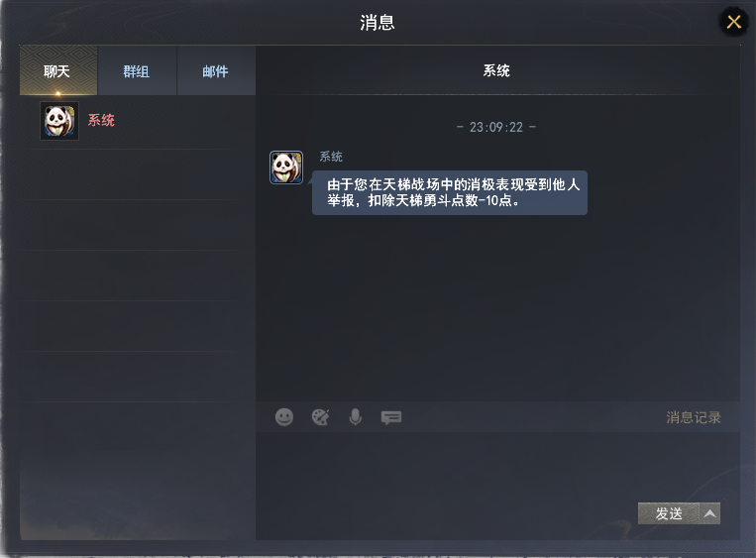Select the red 系统 conversation name
Screen dimensions: 756x558
point(101,120)
